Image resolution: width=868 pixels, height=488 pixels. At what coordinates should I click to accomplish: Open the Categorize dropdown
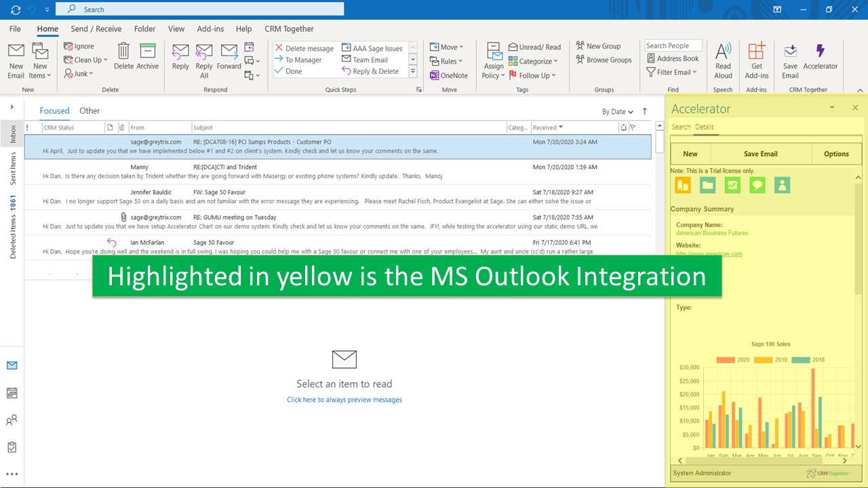click(533, 61)
